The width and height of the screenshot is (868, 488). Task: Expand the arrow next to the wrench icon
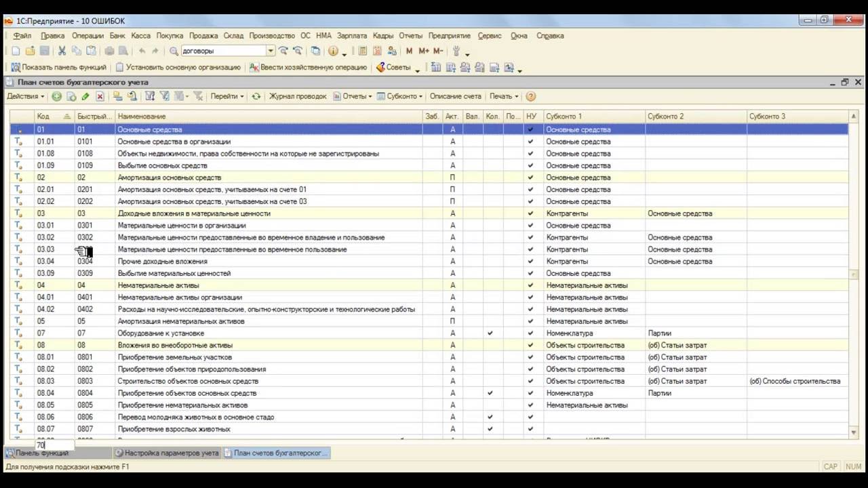pyautogui.click(x=467, y=53)
